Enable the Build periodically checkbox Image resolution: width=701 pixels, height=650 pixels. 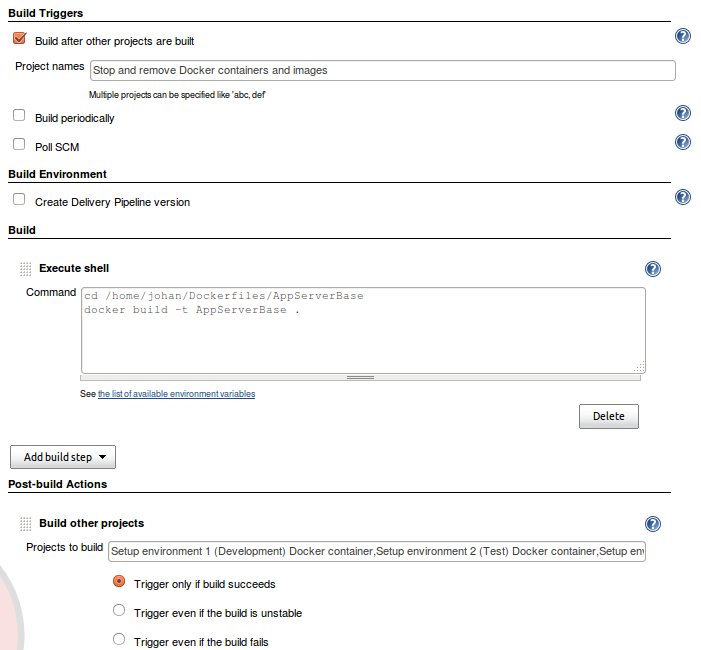pyautogui.click(x=19, y=115)
